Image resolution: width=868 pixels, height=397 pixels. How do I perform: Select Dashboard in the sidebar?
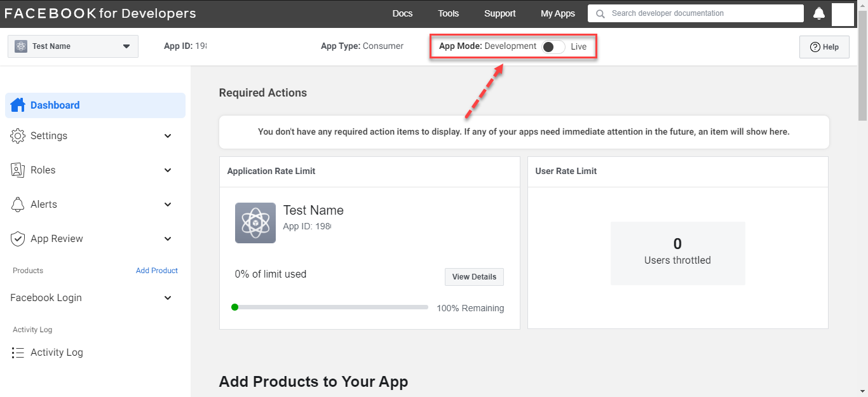tap(95, 105)
